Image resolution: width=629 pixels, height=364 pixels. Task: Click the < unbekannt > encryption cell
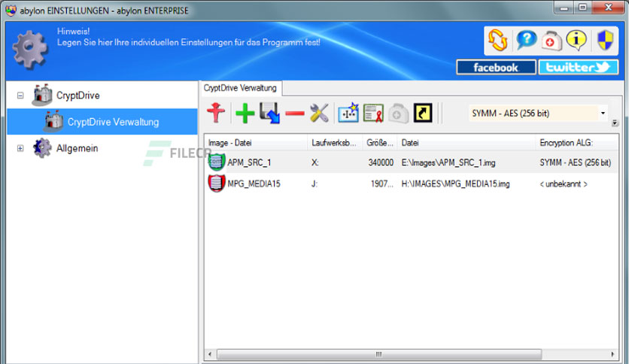coord(564,184)
